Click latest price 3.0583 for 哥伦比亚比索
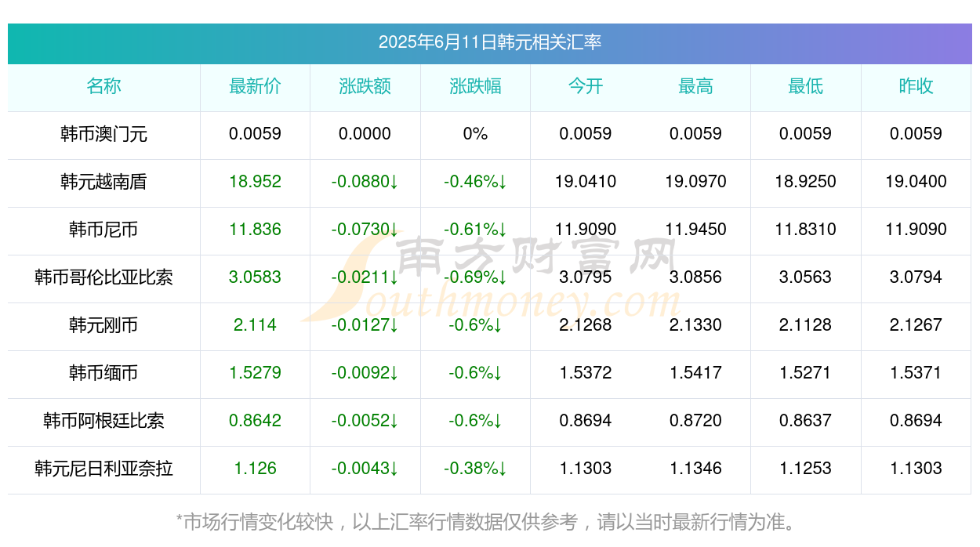The height and width of the screenshot is (547, 980). pos(255,277)
